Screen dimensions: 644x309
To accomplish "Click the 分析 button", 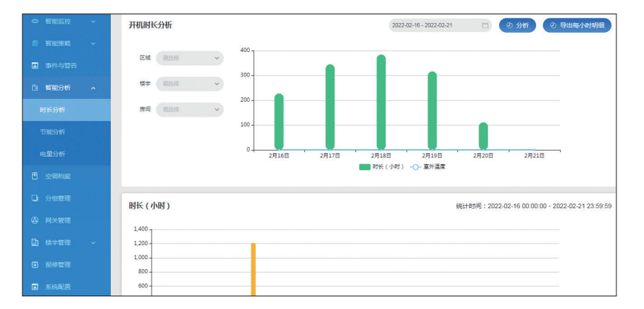I will pyautogui.click(x=518, y=25).
